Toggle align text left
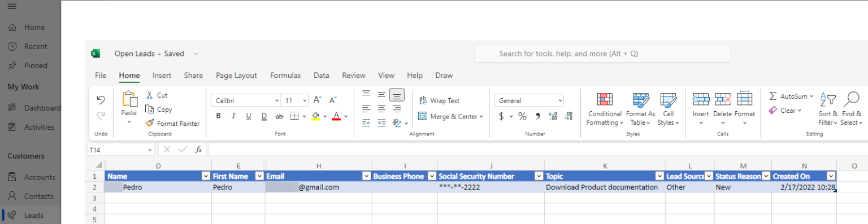The height and width of the screenshot is (224, 868). click(x=366, y=108)
